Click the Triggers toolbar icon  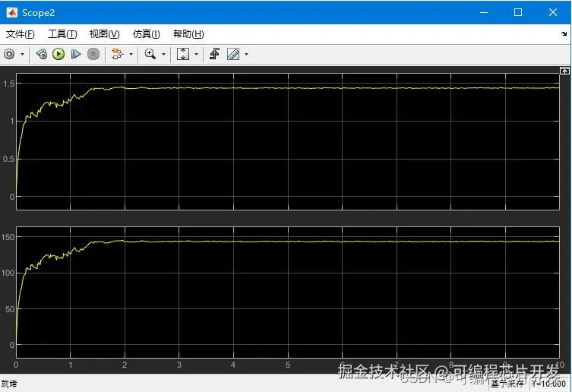click(x=214, y=54)
